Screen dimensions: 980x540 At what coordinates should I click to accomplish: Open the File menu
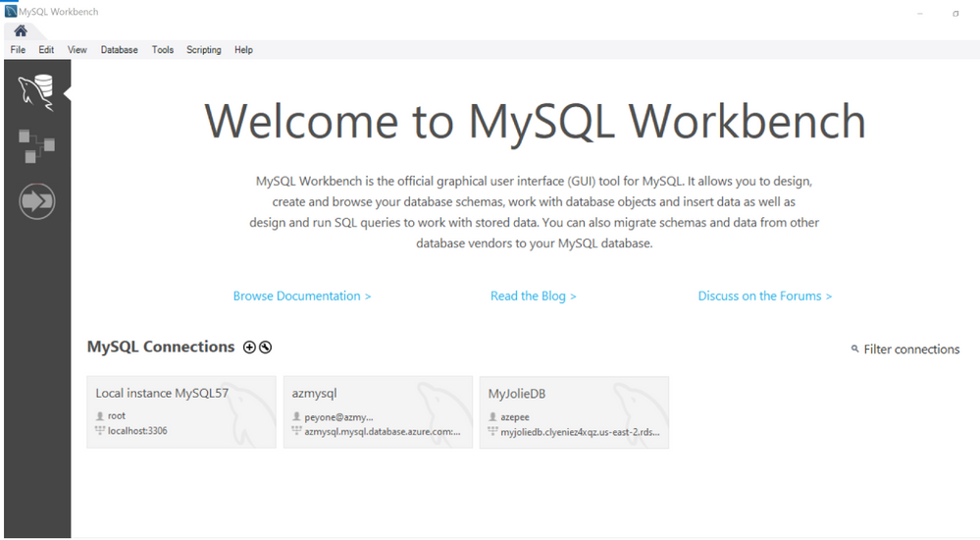[18, 49]
